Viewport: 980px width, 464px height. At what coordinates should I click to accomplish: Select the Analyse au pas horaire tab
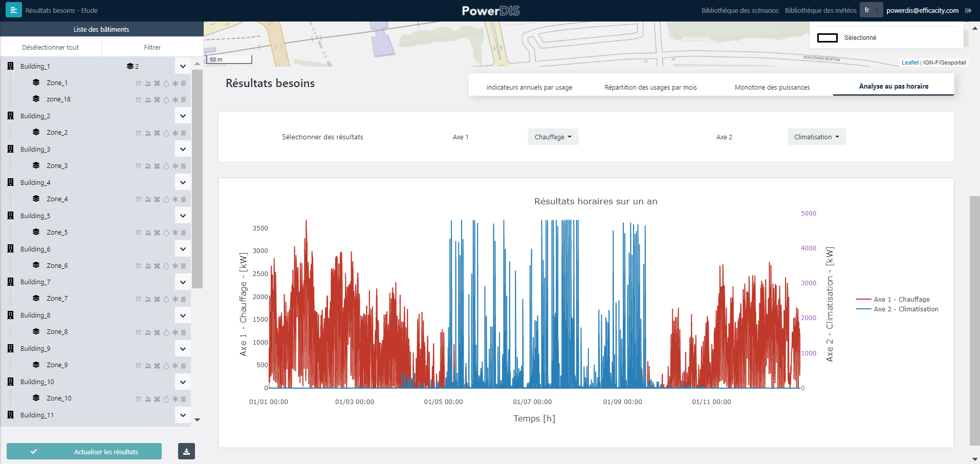894,86
